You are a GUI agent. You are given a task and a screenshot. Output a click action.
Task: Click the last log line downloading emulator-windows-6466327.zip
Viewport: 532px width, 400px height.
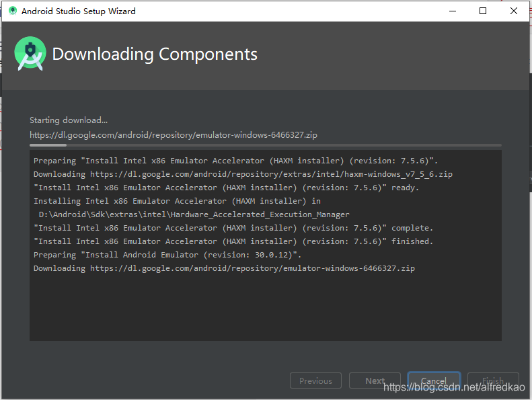(224, 268)
